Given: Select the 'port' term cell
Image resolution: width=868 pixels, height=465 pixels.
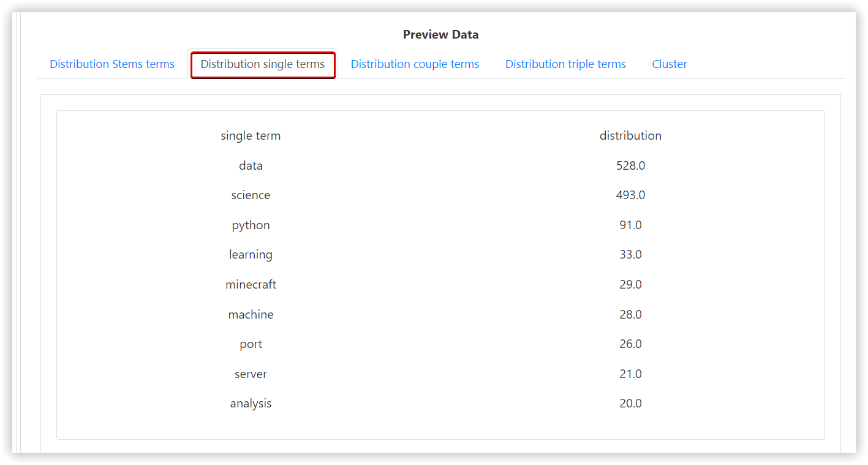Looking at the screenshot, I should click(x=251, y=344).
